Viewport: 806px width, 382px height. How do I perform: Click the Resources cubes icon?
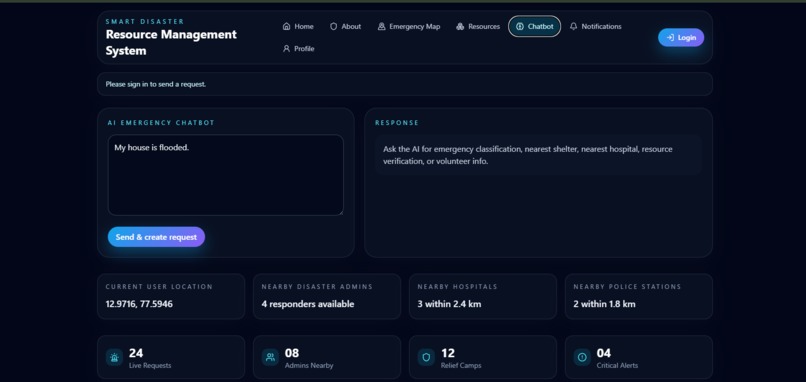click(x=460, y=26)
